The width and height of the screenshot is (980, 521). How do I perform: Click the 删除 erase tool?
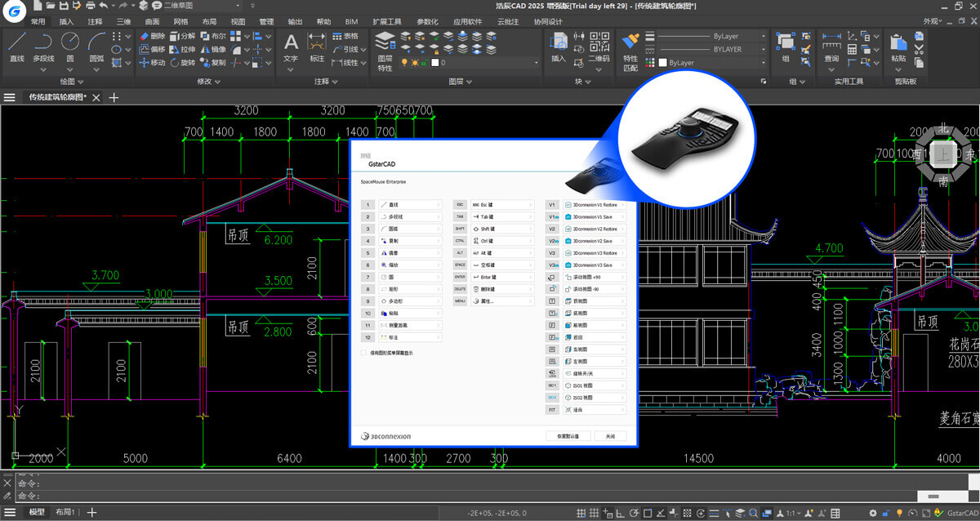tap(152, 37)
